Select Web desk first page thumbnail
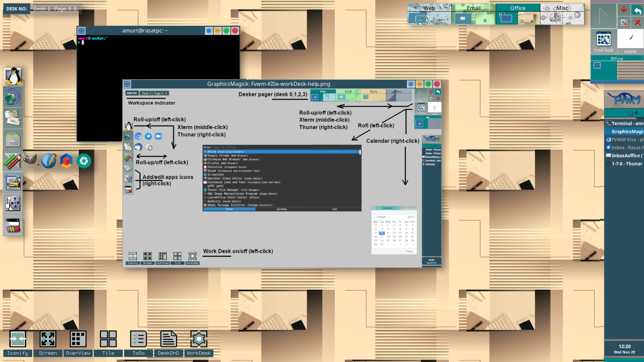The height and width of the screenshot is (362, 644). click(x=419, y=18)
